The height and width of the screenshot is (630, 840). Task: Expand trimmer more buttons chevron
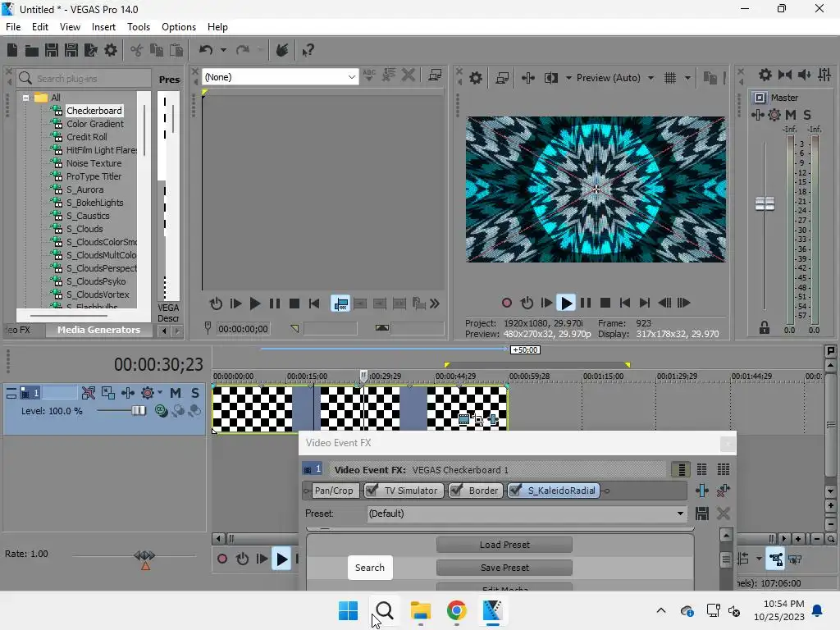click(435, 304)
